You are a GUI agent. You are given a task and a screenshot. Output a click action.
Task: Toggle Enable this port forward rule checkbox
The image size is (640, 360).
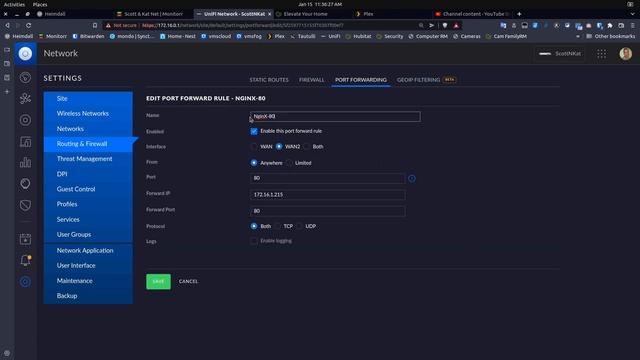(254, 131)
